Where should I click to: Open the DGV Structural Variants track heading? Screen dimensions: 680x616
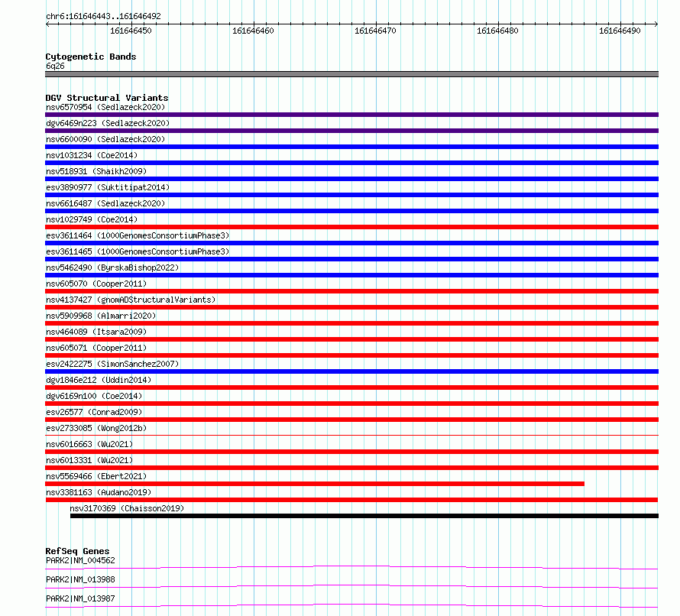coord(107,98)
